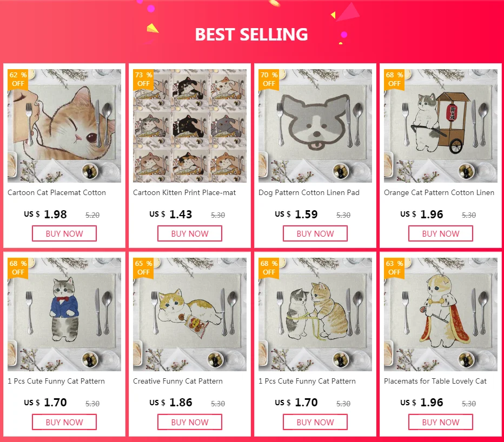Open the cat in royal cape image

(x=440, y=314)
